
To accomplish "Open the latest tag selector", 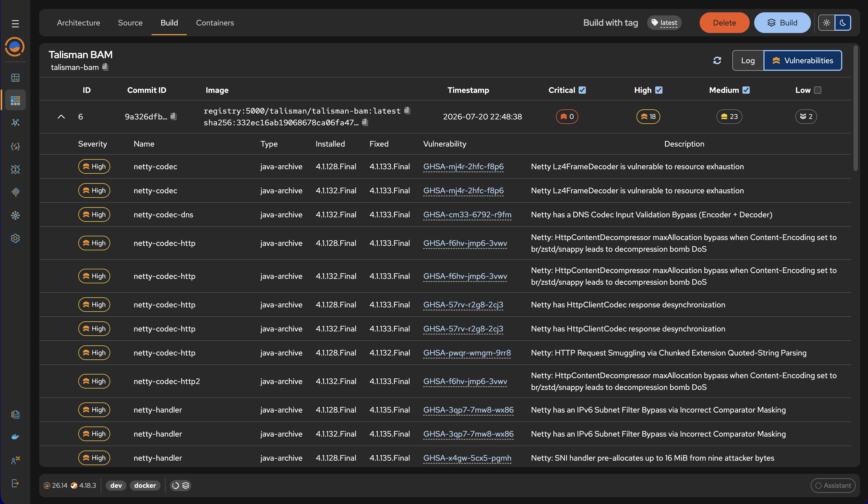I will tap(664, 23).
